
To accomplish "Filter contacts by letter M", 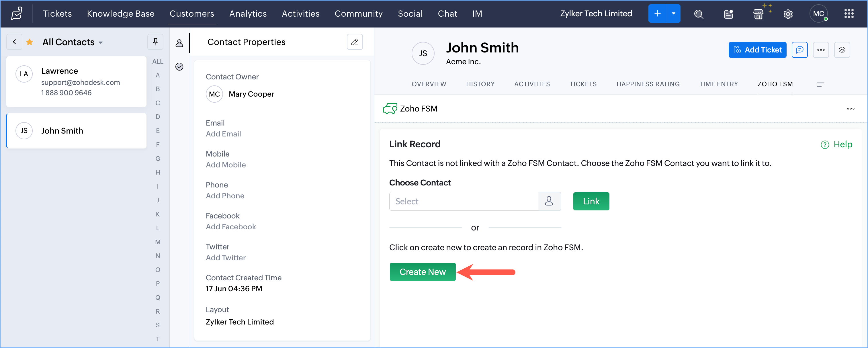I will pyautogui.click(x=158, y=242).
